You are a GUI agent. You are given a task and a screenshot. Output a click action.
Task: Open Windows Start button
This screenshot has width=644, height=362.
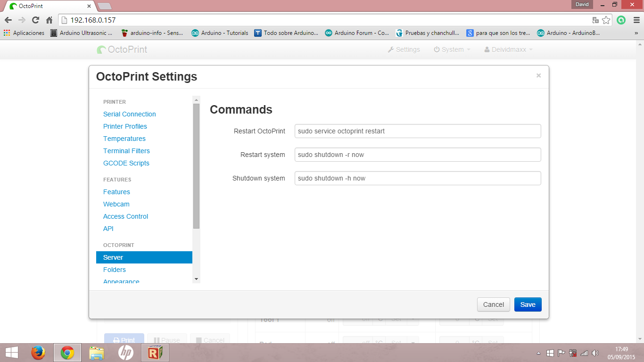coord(12,353)
